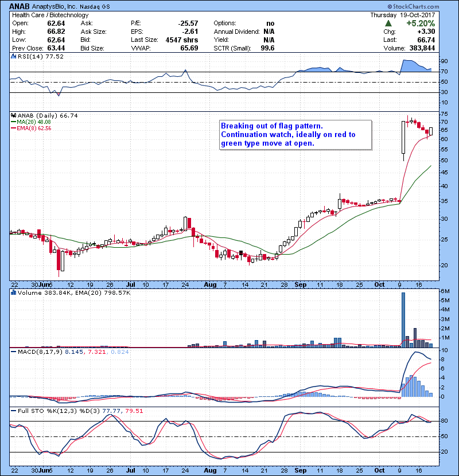Click the Annual Dividend label

236,32
